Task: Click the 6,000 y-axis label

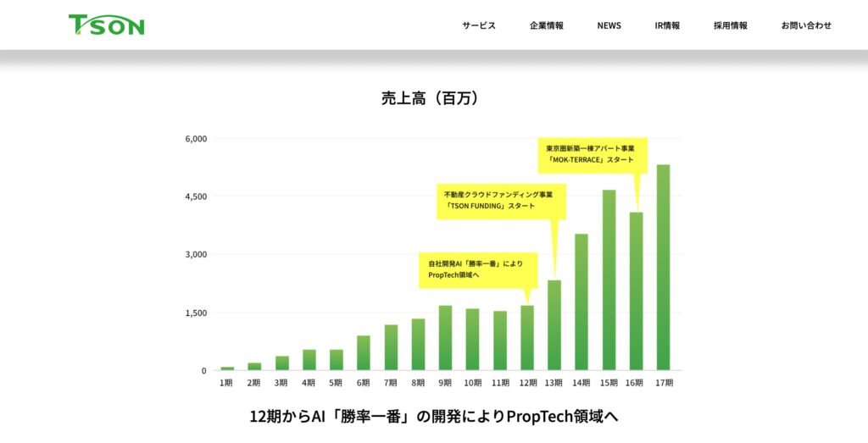Action: tap(195, 138)
